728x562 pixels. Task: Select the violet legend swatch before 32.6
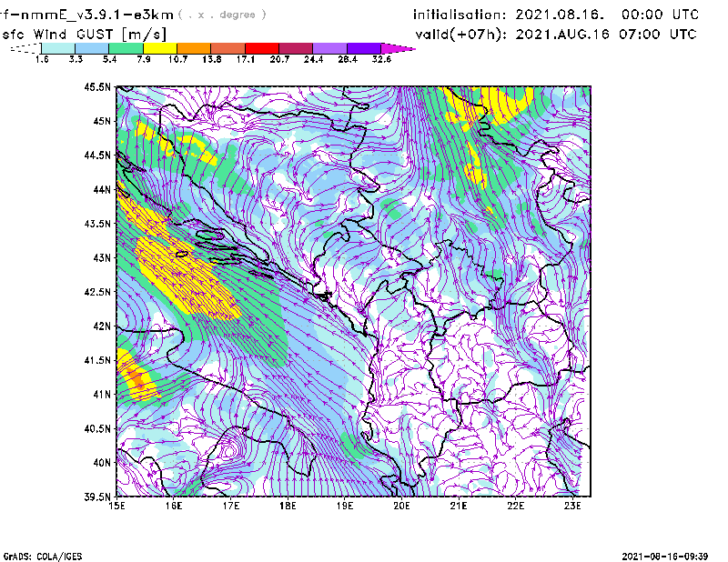click(x=364, y=48)
